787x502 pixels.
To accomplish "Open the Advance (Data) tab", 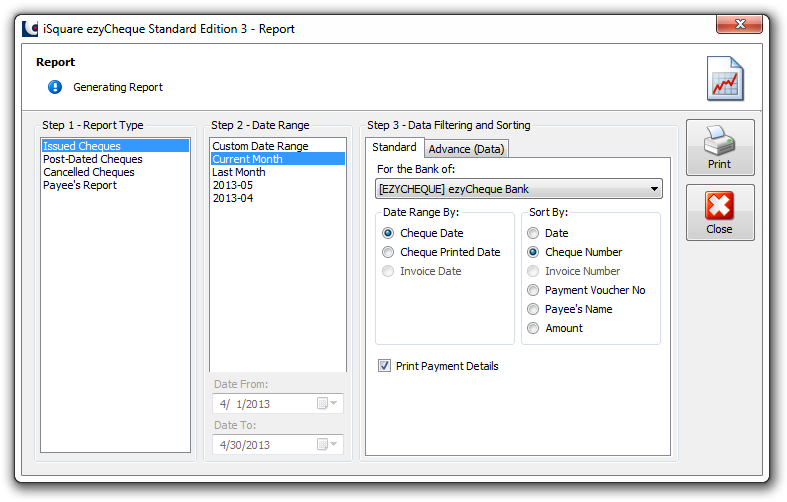I will point(466,149).
